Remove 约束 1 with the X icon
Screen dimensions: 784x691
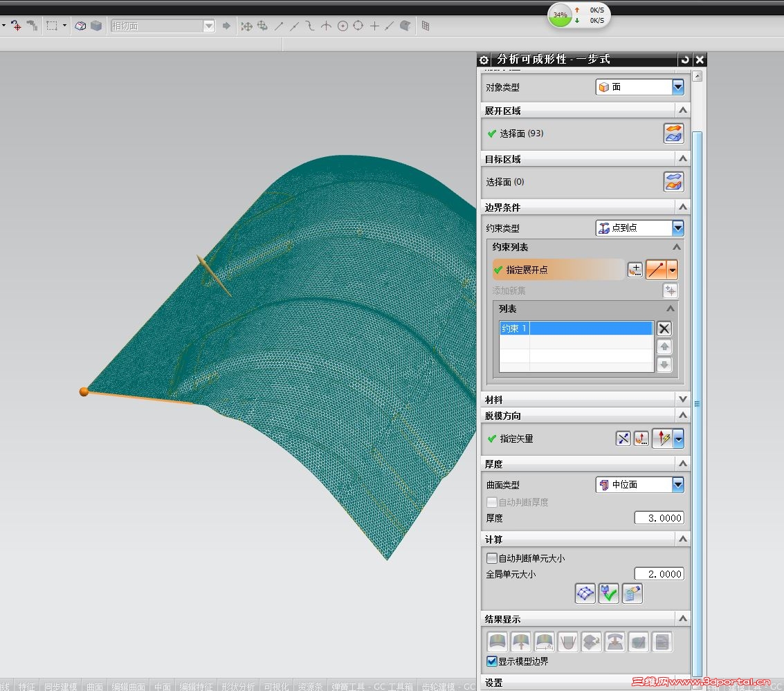(x=664, y=329)
